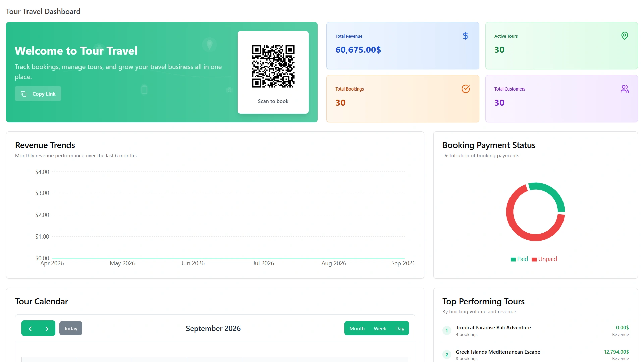The image size is (644, 362).
Task: Click the Total Customers label
Action: pos(509,89)
